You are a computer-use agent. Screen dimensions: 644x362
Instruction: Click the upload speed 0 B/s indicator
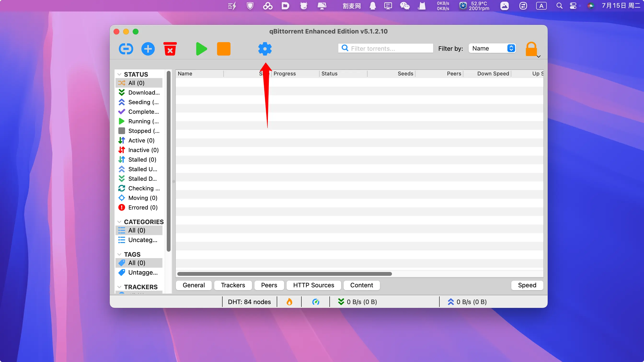467,302
